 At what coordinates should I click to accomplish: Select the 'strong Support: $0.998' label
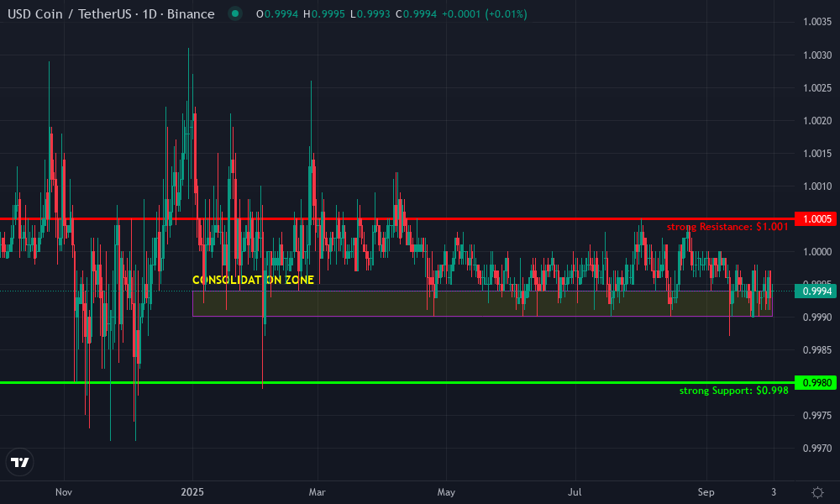coord(732,391)
